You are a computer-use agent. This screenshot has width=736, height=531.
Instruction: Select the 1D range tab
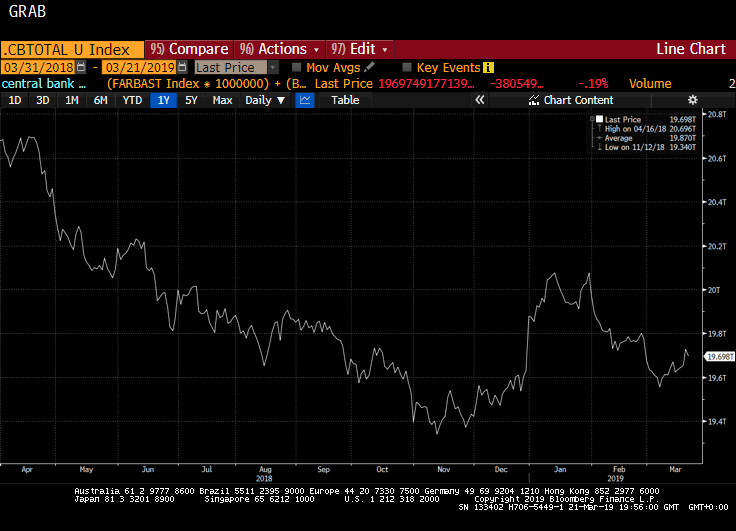coord(15,100)
